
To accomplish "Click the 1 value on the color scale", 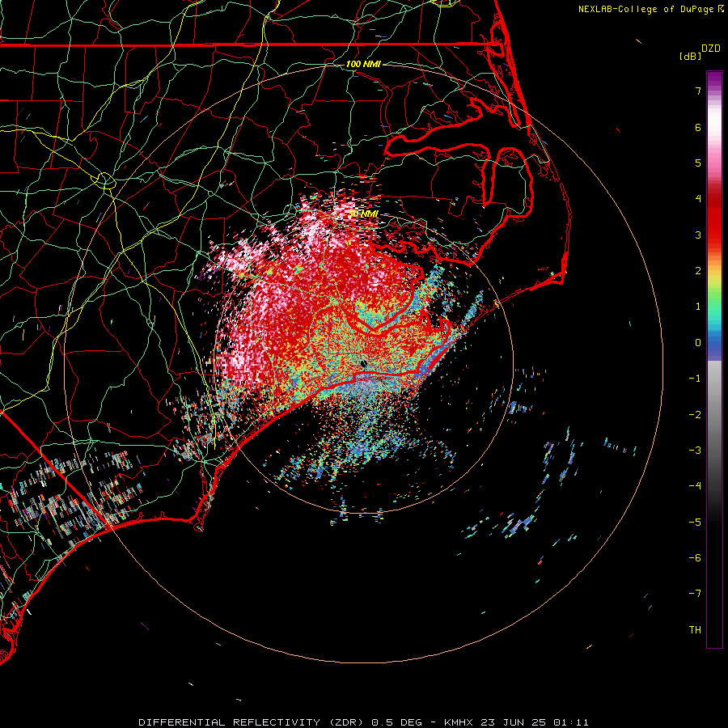I will pos(698,307).
